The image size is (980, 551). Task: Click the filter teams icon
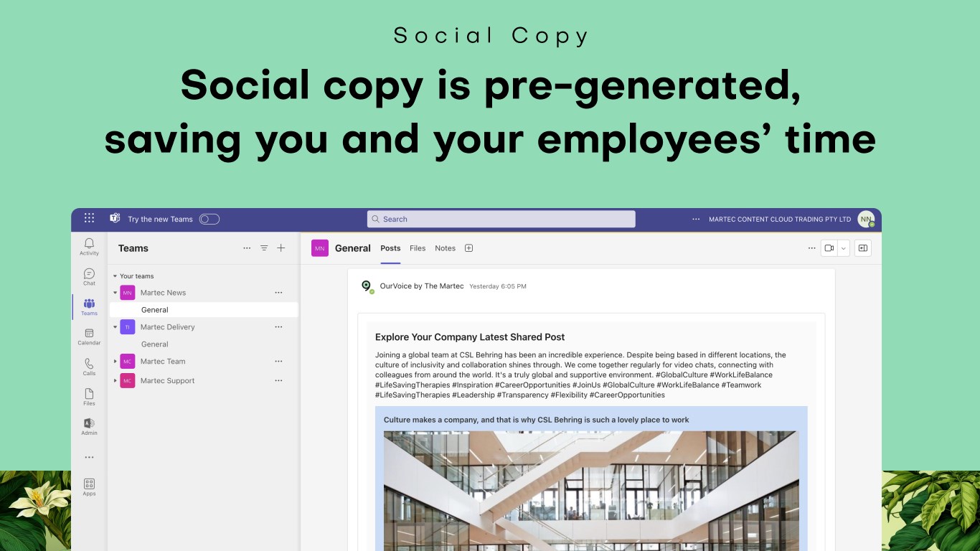[x=264, y=248]
